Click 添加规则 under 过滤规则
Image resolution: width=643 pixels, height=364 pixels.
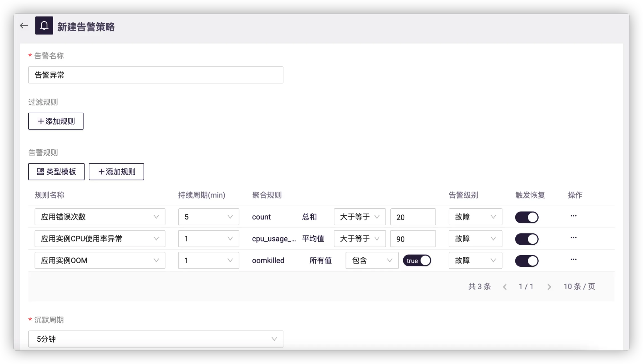[56, 121]
